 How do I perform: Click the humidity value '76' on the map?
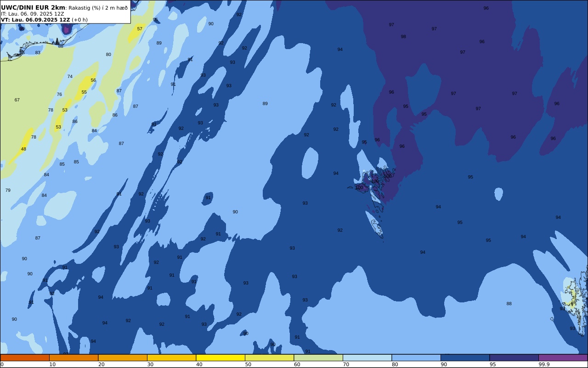coord(59,95)
